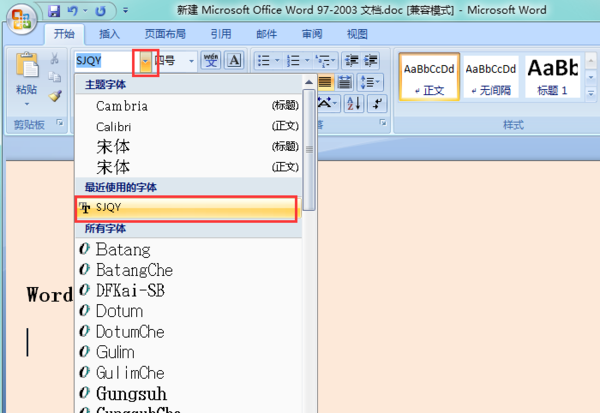Apply the 正文 style
The height and width of the screenshot is (413, 600).
click(x=429, y=77)
